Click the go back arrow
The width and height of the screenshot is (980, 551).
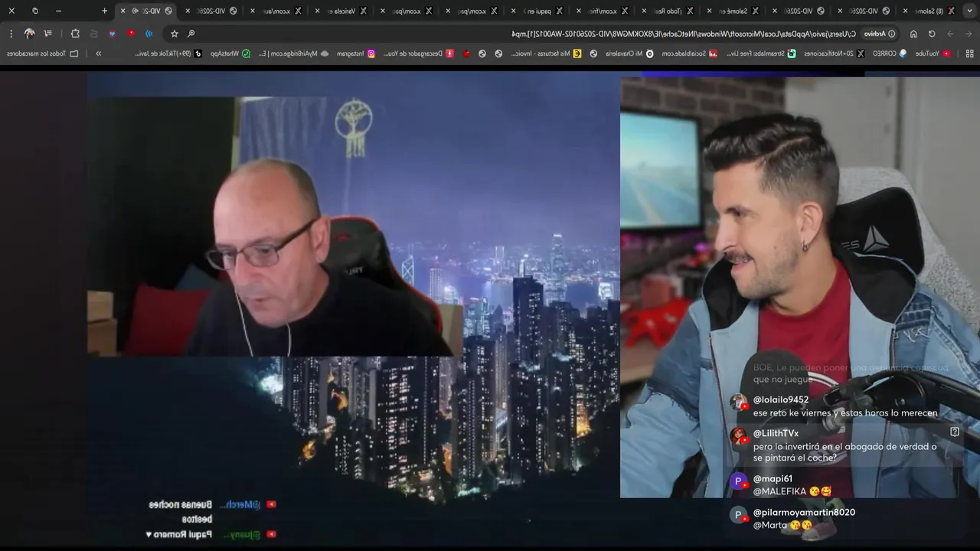(969, 34)
